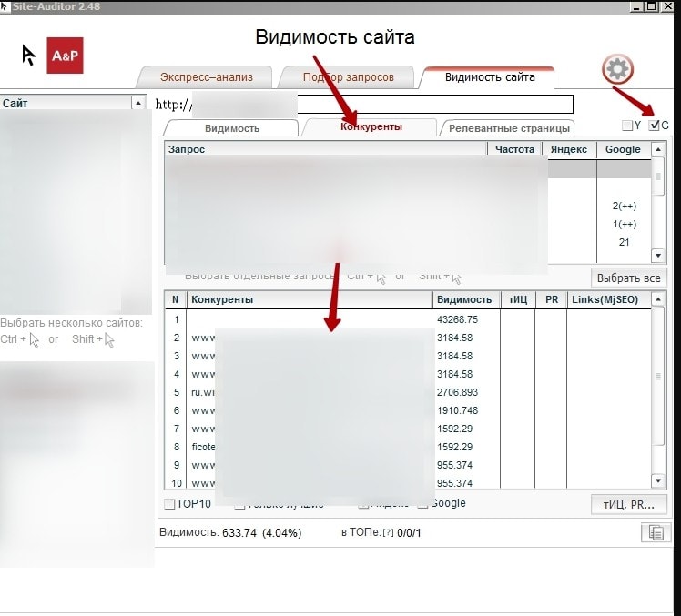
Task: Click the down arrow of the queries table scrollbar
Action: [x=658, y=256]
